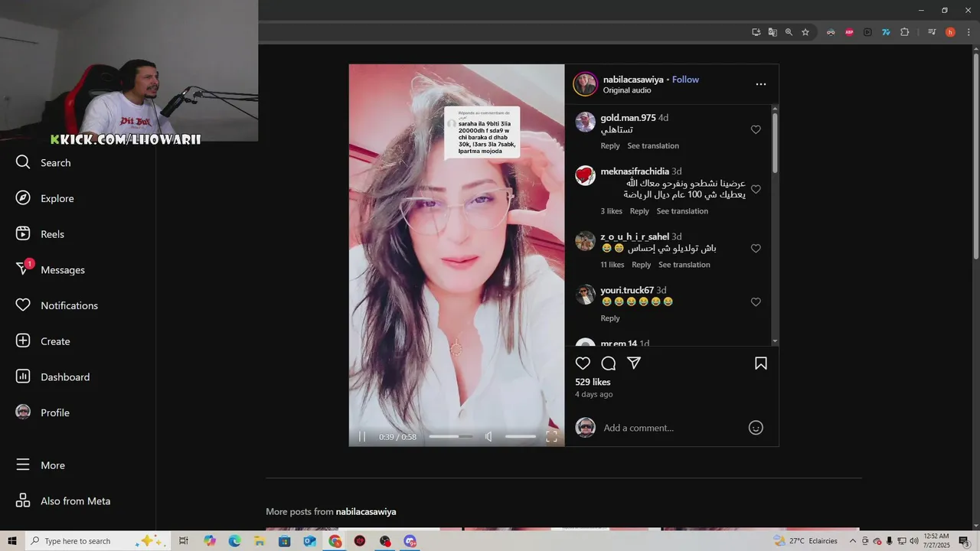This screenshot has width=980, height=551.
Task: Reply to meknasifrachidia's comment
Action: click(x=639, y=211)
